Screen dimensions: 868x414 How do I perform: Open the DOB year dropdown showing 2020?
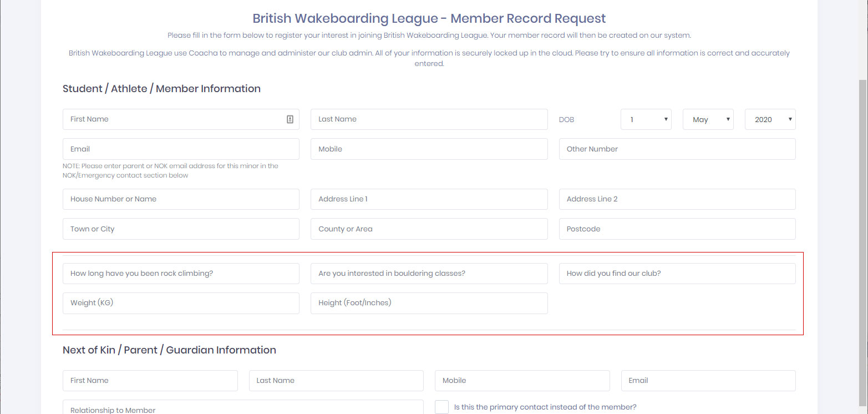coord(770,119)
